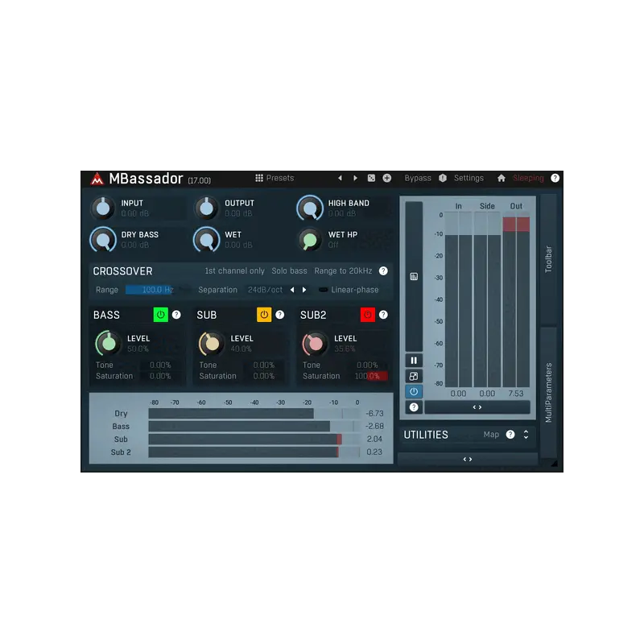
Task: Click the SUB Saturation value field
Action: click(264, 376)
